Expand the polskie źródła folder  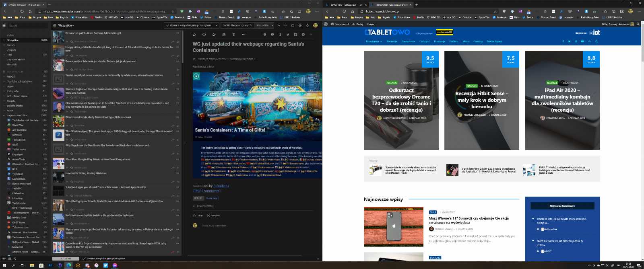click(4, 106)
